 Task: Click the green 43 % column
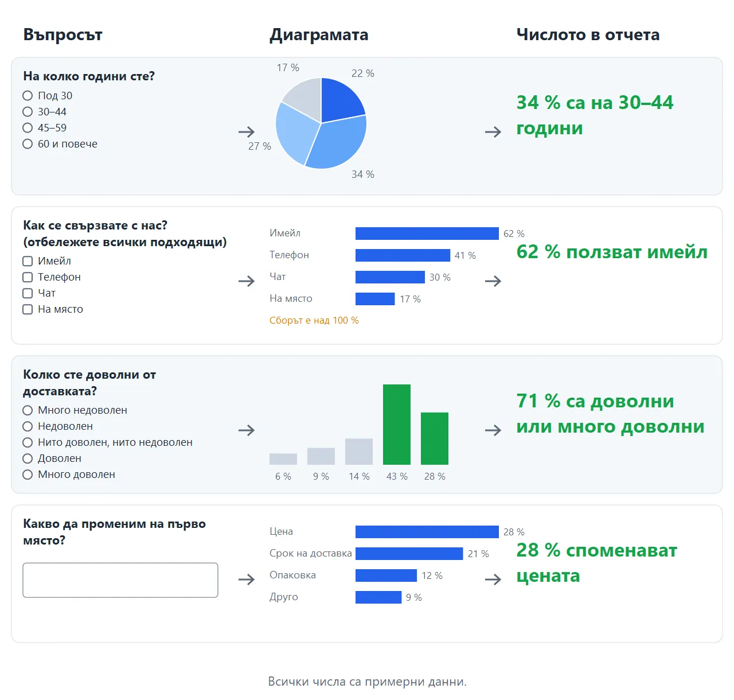point(397,425)
